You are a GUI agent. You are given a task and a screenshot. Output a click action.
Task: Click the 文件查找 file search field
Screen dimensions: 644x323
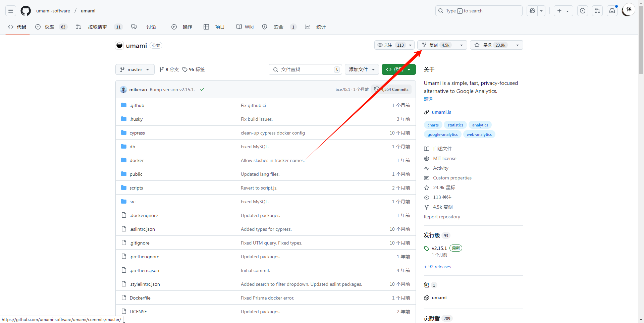pos(305,69)
